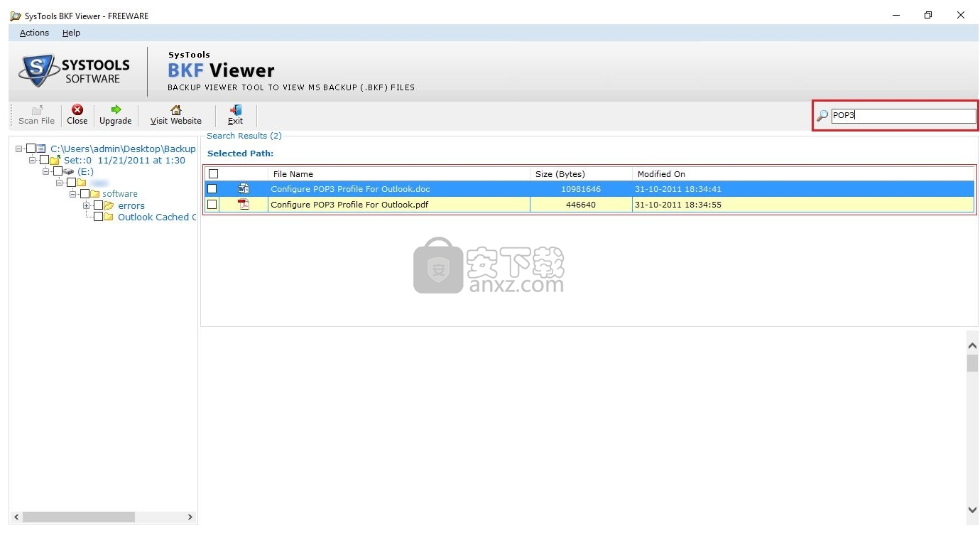This screenshot has height=533, width=980.
Task: Select tree item C:\Users\admin\Desktop\Backup
Action: point(123,149)
